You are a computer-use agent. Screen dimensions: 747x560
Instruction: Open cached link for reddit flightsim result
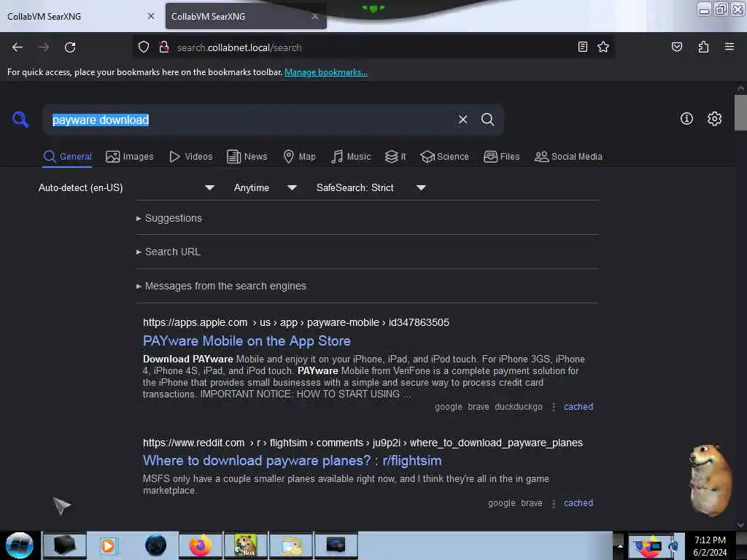(x=578, y=503)
